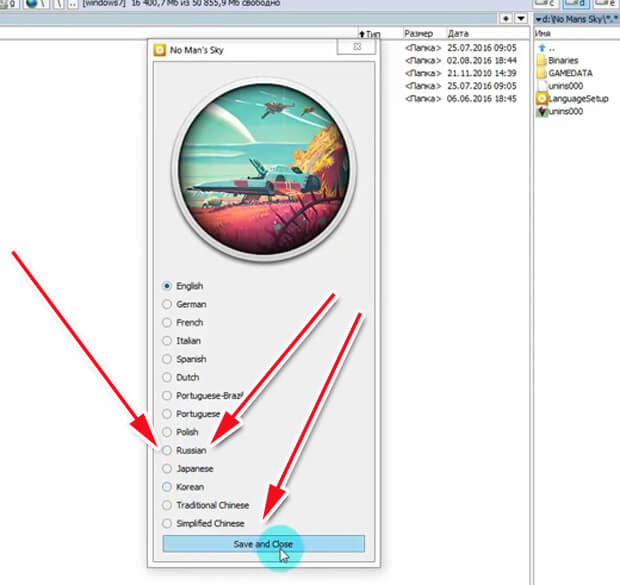Click the Имя column header
620x585 pixels.
(x=543, y=34)
